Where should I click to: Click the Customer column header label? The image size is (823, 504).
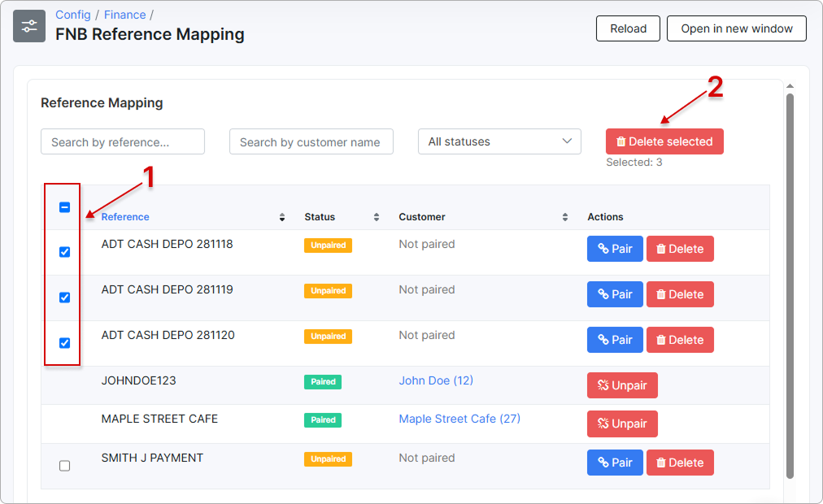click(x=422, y=217)
